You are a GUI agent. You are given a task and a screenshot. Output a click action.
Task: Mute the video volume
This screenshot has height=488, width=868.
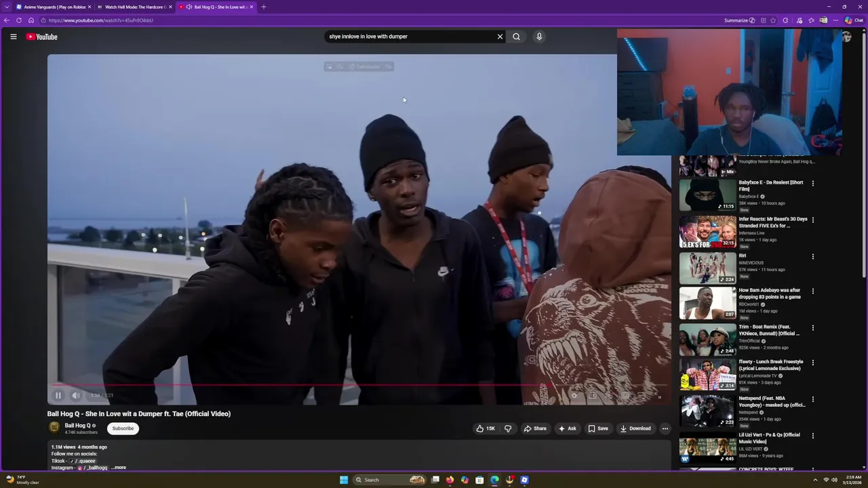(76, 395)
